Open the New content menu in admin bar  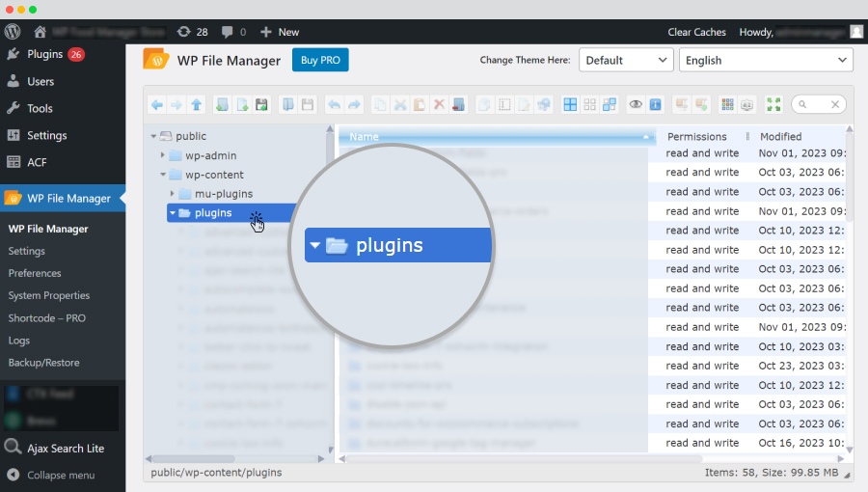tap(280, 32)
